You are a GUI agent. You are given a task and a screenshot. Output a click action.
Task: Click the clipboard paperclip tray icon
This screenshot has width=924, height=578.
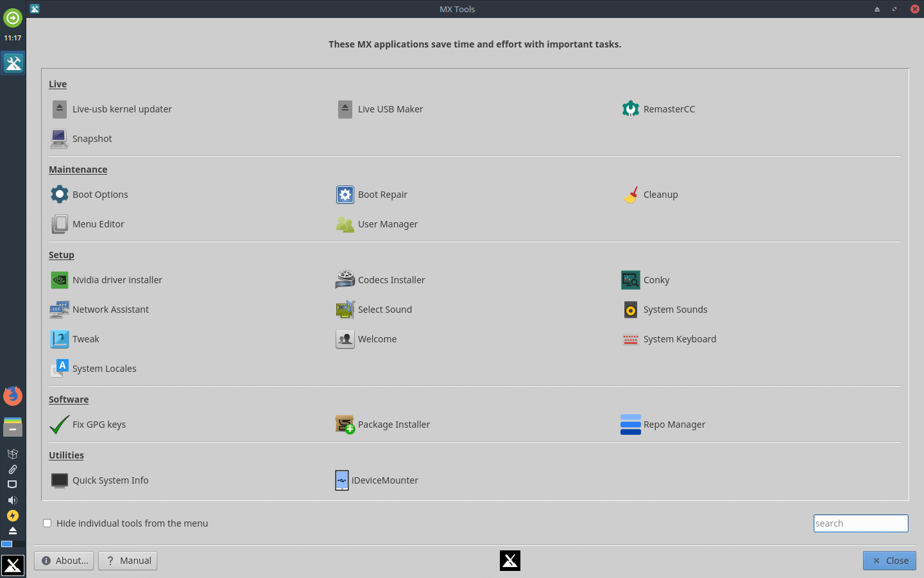[x=12, y=469]
